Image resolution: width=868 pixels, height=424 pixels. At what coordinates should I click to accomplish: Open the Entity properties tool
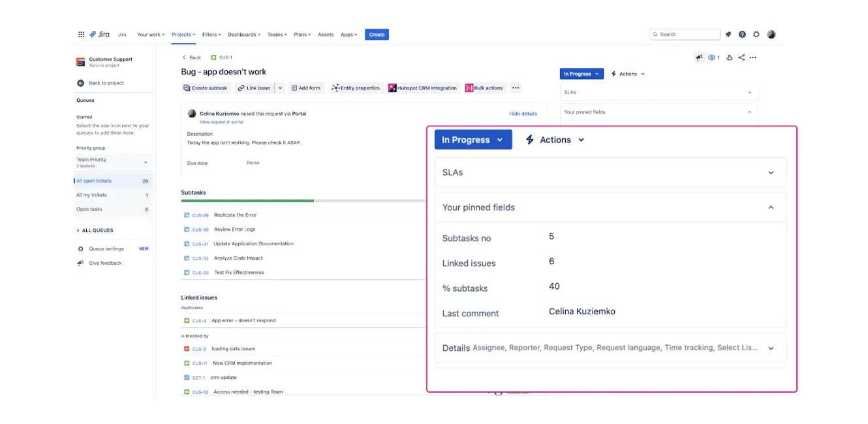pyautogui.click(x=355, y=87)
